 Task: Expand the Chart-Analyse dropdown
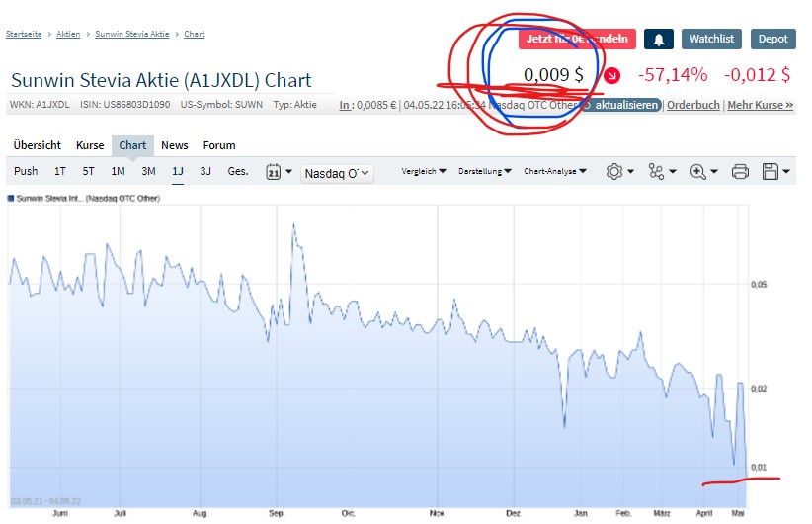pyautogui.click(x=554, y=171)
